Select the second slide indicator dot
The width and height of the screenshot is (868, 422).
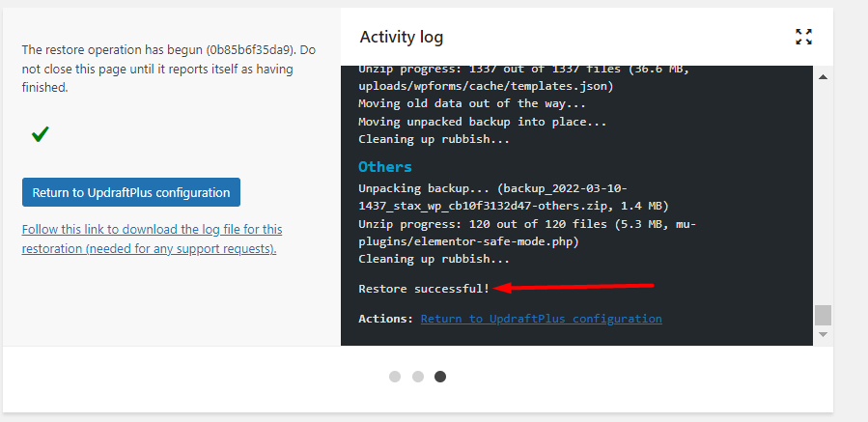[418, 377]
